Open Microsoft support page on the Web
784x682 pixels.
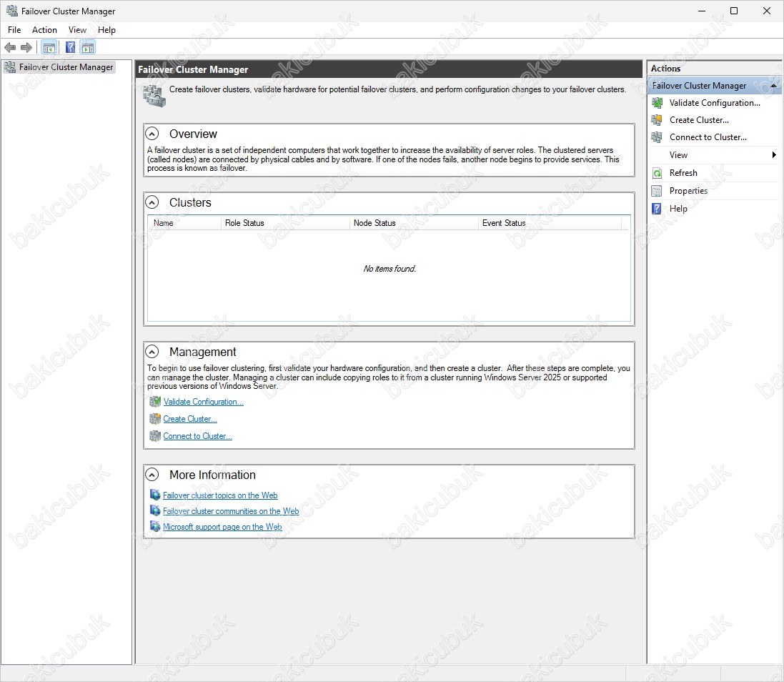click(222, 526)
